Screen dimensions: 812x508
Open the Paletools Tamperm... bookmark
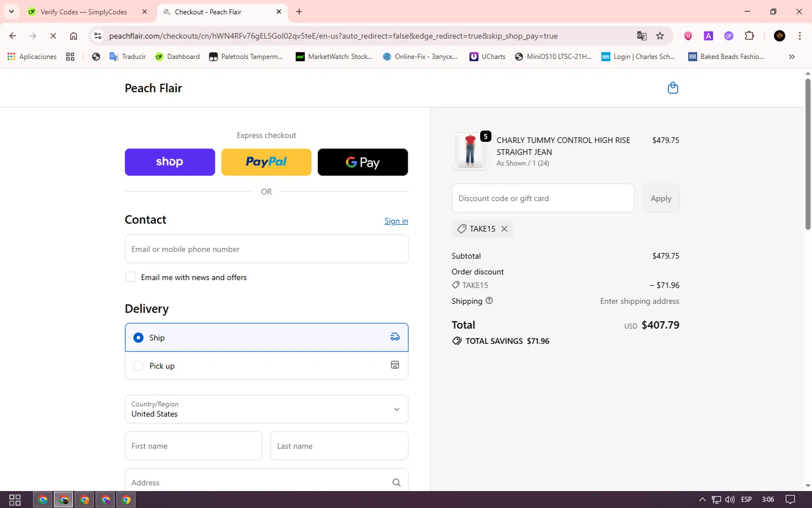(x=246, y=56)
